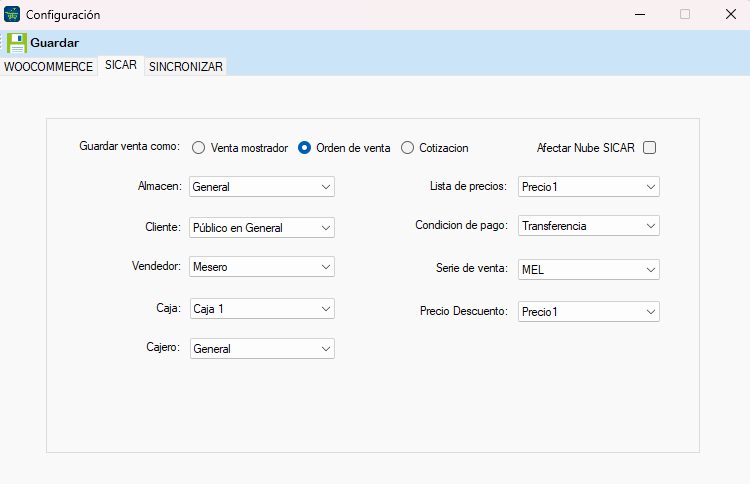Open the Cajero combo box
The image size is (750, 484).
coord(261,349)
